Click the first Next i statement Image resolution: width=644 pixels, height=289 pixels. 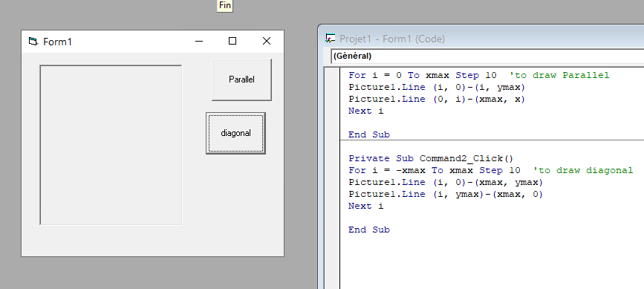pyautogui.click(x=365, y=111)
